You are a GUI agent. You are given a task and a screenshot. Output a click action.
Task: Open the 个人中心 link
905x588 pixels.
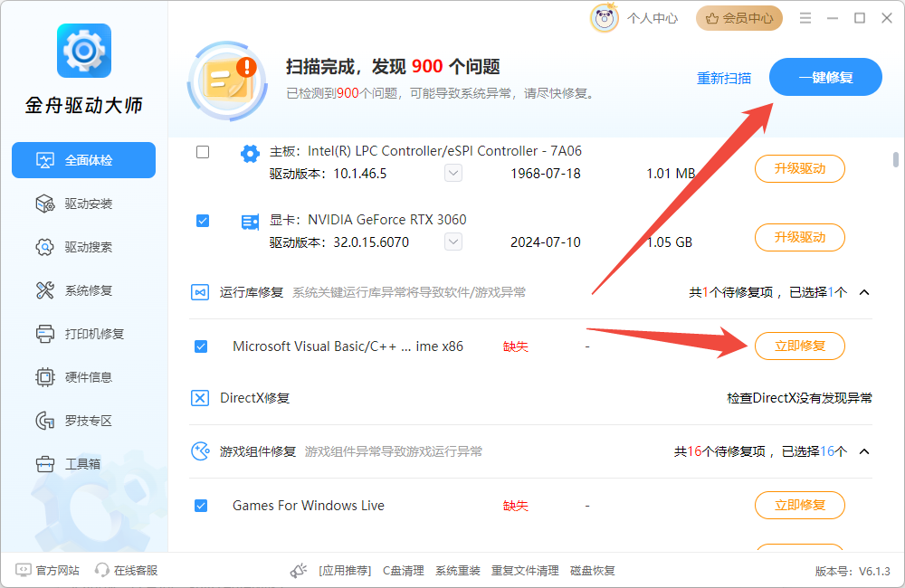(x=653, y=18)
